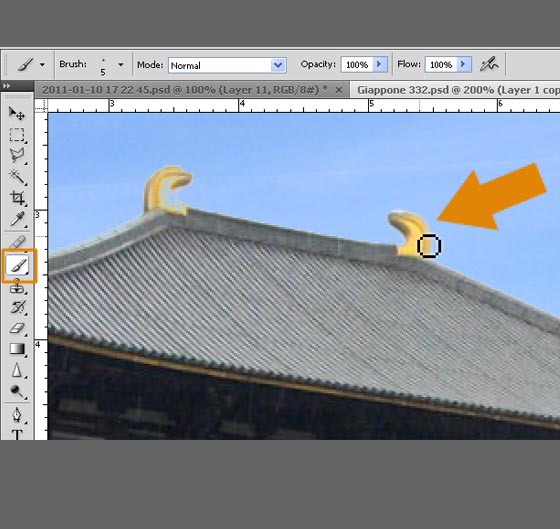
Task: Open the blending Mode dropdown
Action: [227, 65]
